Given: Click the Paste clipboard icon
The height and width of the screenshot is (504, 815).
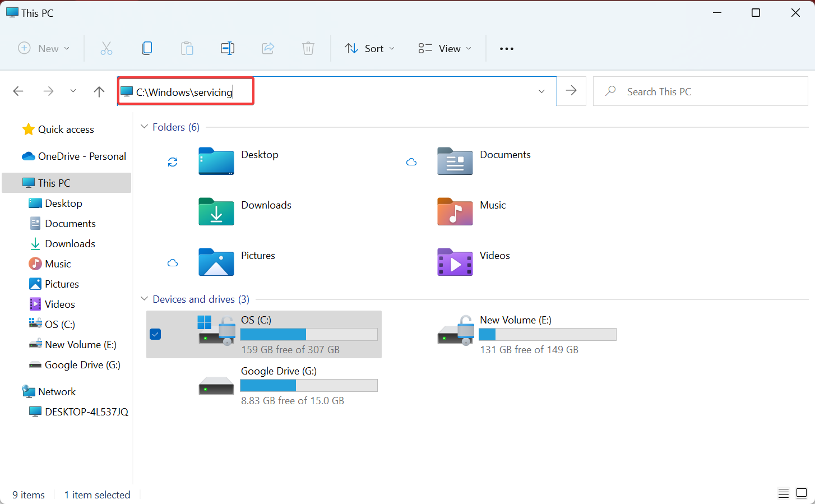Looking at the screenshot, I should click(x=187, y=49).
